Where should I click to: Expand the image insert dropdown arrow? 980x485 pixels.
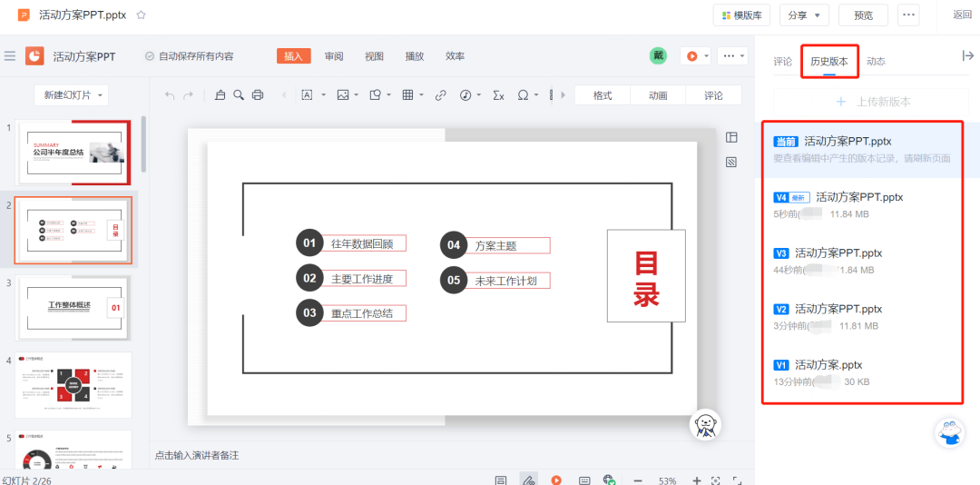(x=357, y=95)
